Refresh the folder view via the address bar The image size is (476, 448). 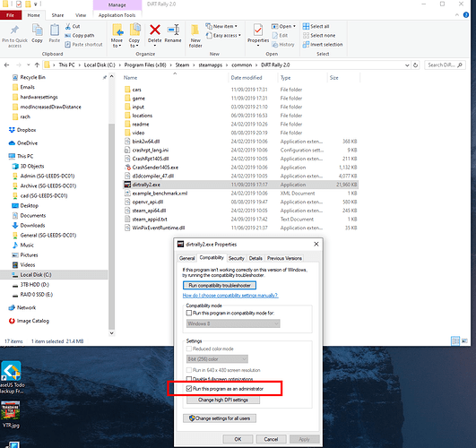415,65
